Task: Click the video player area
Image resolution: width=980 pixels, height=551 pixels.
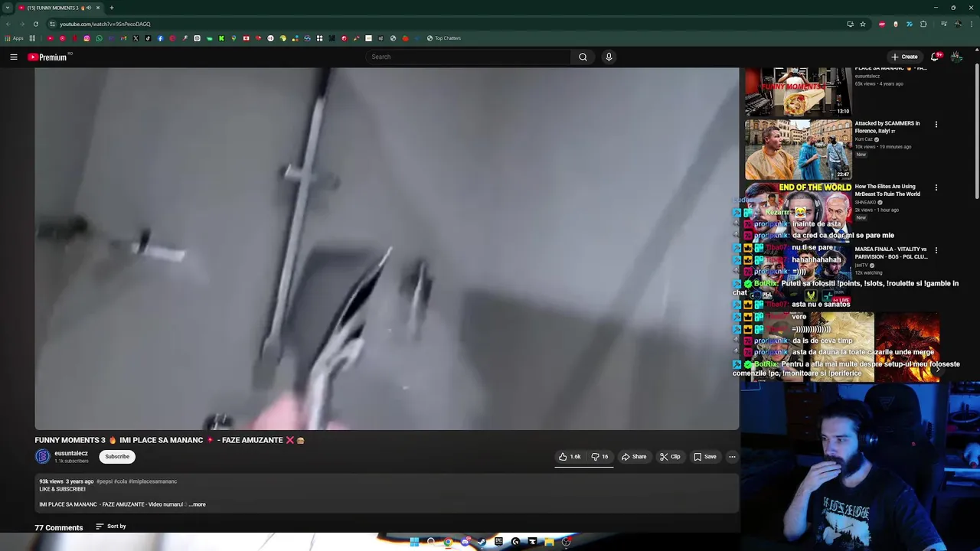Action: (387, 249)
